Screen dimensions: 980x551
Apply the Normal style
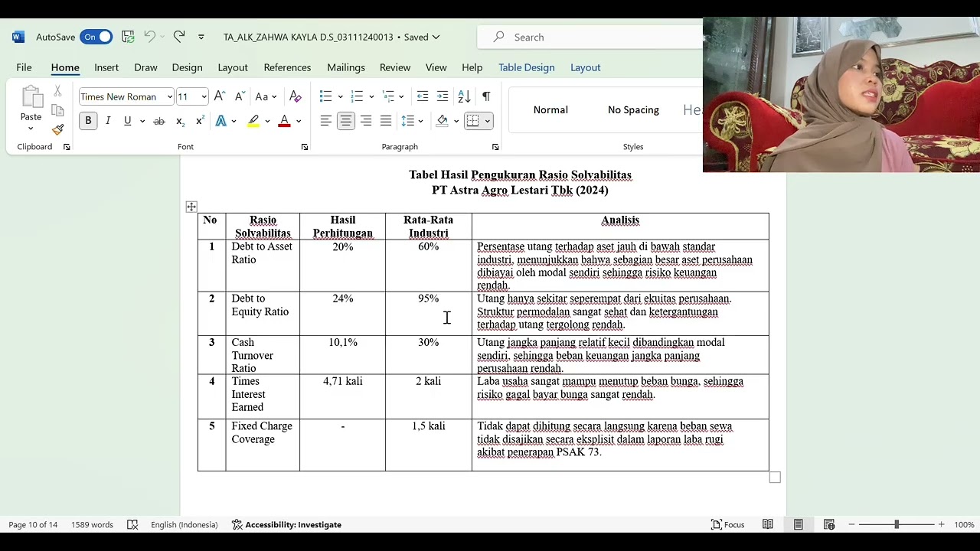coord(550,110)
